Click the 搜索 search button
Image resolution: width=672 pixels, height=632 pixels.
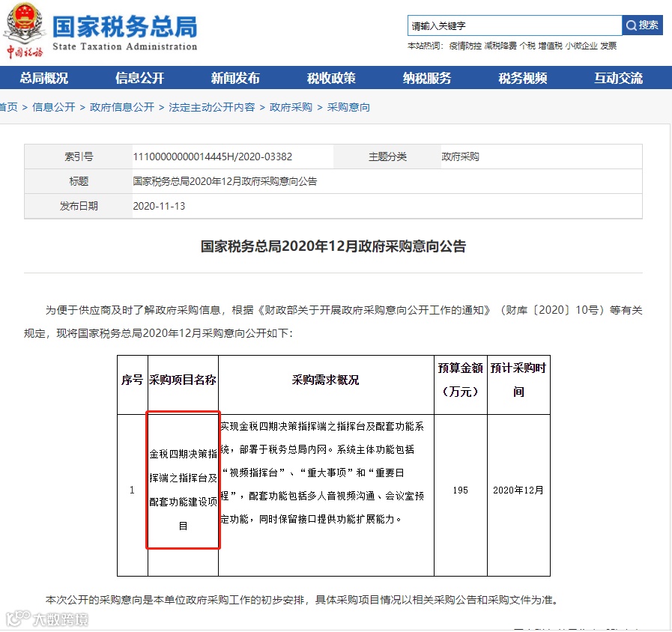pos(642,25)
